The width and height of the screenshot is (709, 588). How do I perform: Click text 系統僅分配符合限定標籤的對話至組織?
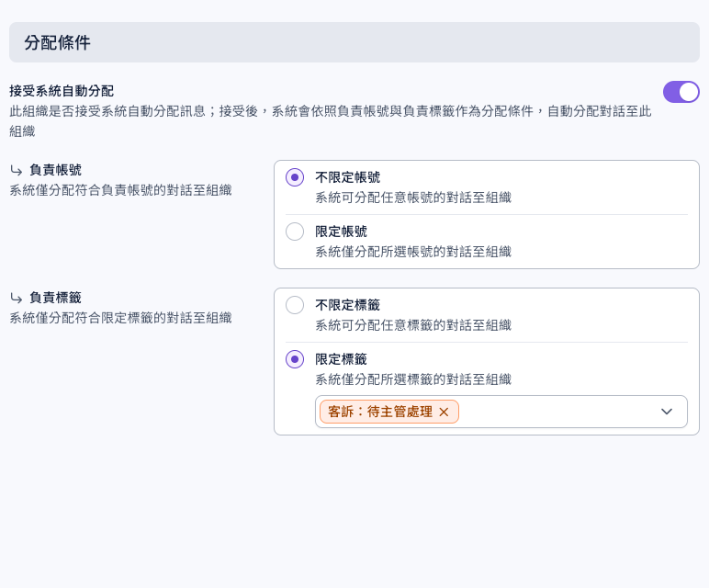pos(120,318)
